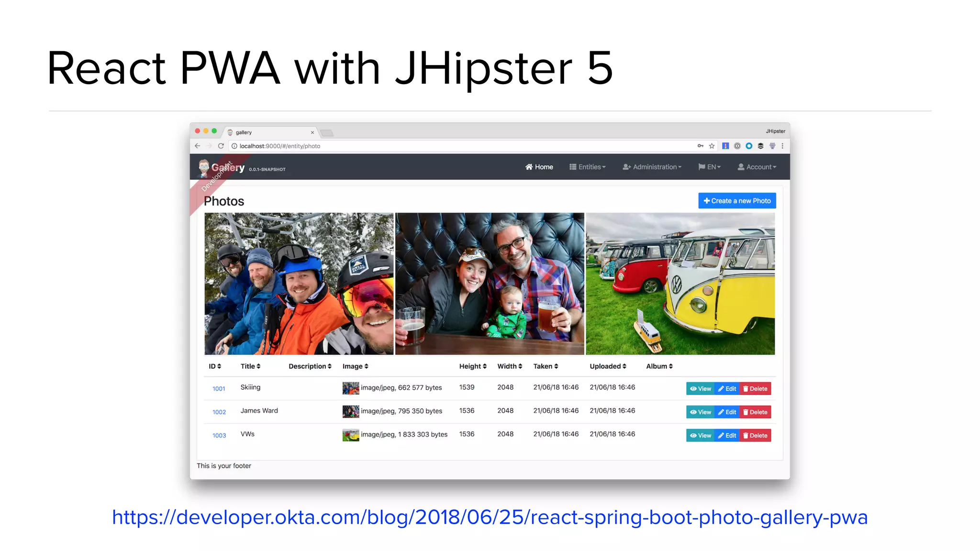Sort table by Taken column

point(546,366)
